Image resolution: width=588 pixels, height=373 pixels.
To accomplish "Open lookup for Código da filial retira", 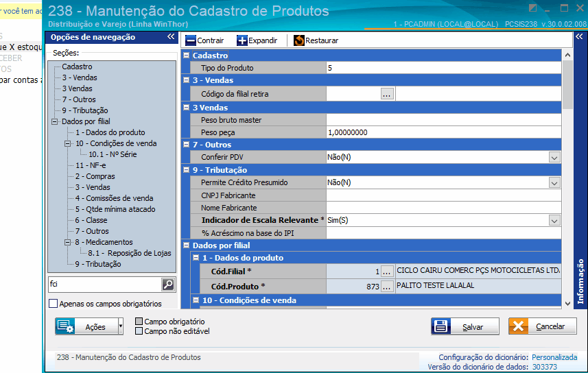I will click(x=386, y=94).
